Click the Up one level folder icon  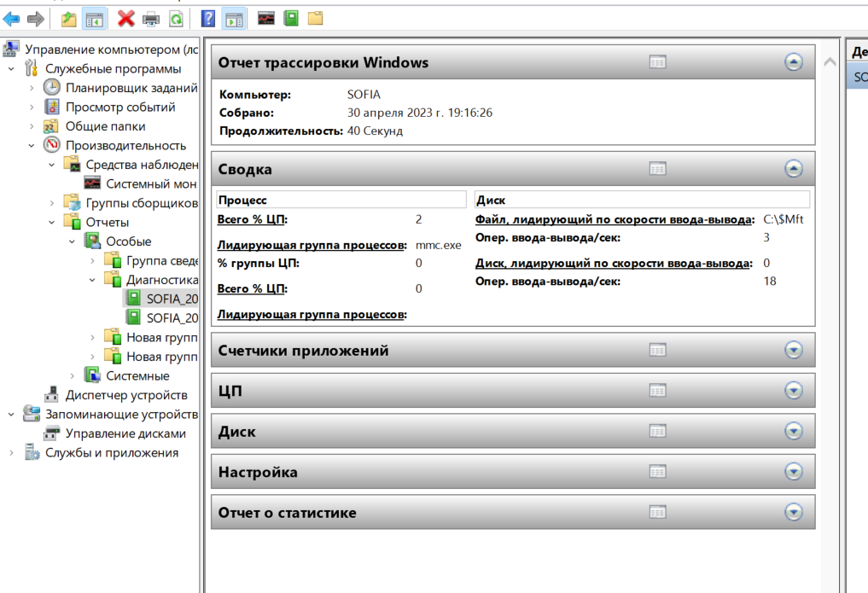coord(68,20)
